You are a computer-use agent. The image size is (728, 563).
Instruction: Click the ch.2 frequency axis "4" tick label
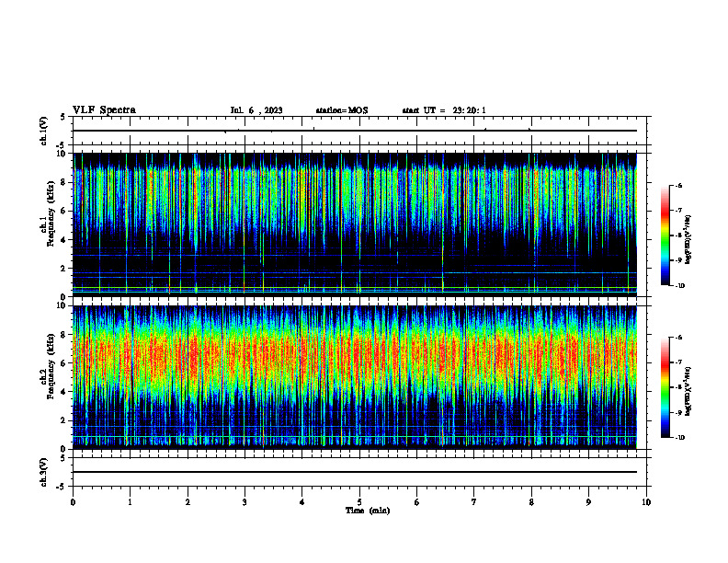[x=65, y=392]
